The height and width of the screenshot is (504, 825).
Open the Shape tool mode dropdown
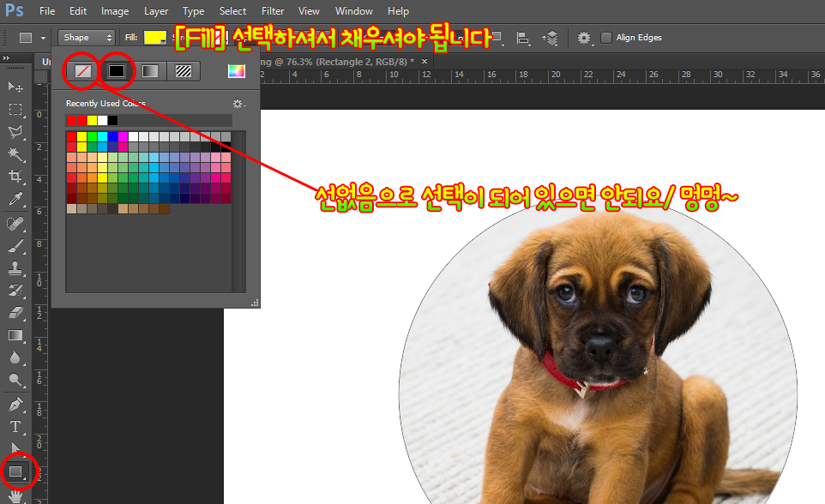[x=87, y=38]
